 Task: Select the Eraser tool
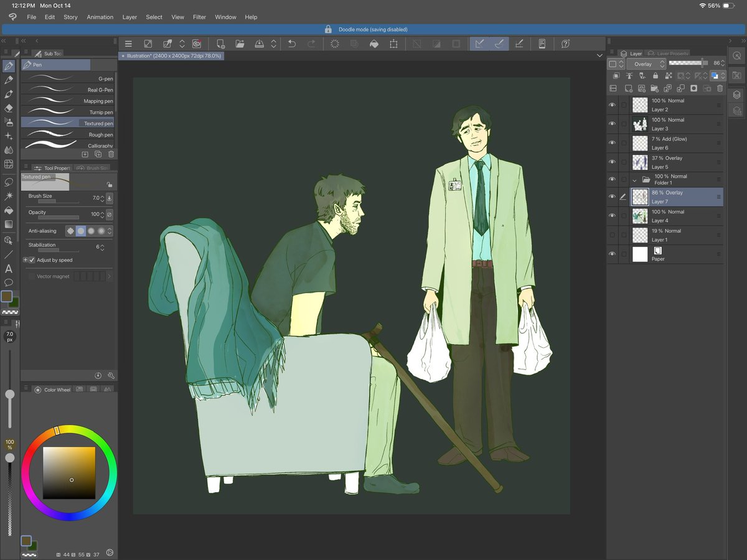(x=9, y=108)
